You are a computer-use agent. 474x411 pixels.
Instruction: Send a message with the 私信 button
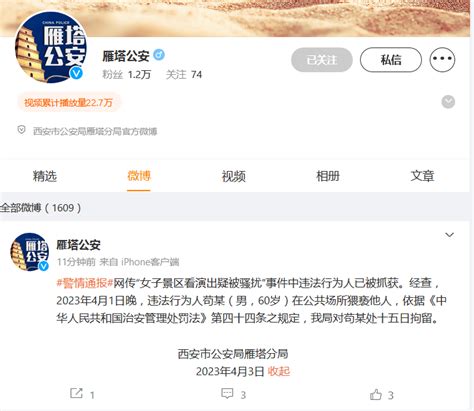click(x=391, y=60)
